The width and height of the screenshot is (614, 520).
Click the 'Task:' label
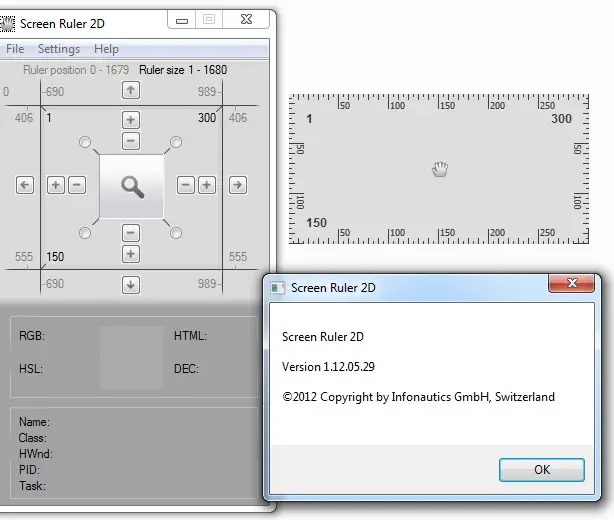pos(32,486)
